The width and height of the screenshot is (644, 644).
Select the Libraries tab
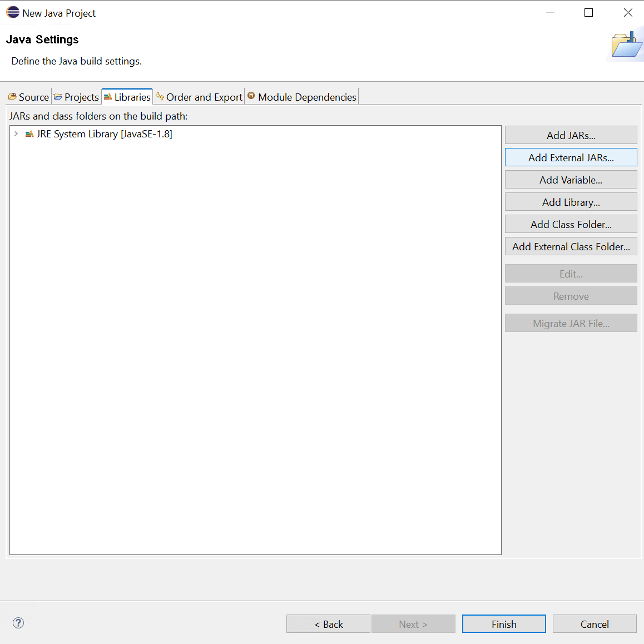point(127,97)
